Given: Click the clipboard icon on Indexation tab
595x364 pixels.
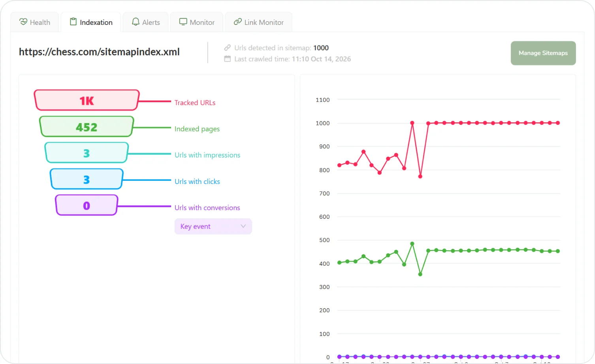Looking at the screenshot, I should pyautogui.click(x=73, y=22).
